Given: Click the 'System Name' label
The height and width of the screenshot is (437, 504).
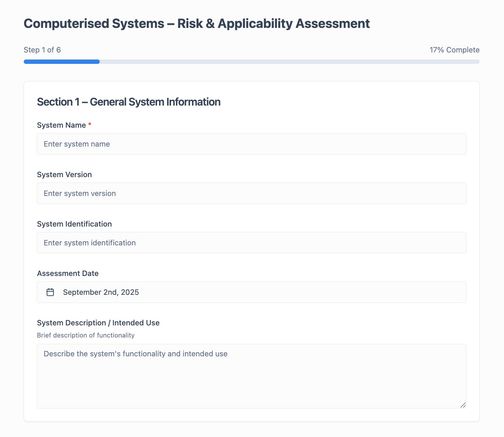Looking at the screenshot, I should (61, 125).
